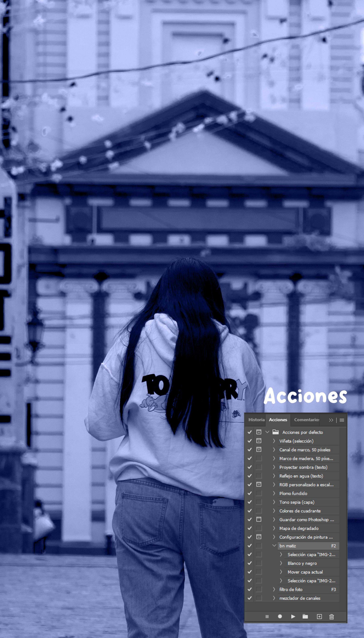Expand the Mapa de degradado action

point(274,529)
